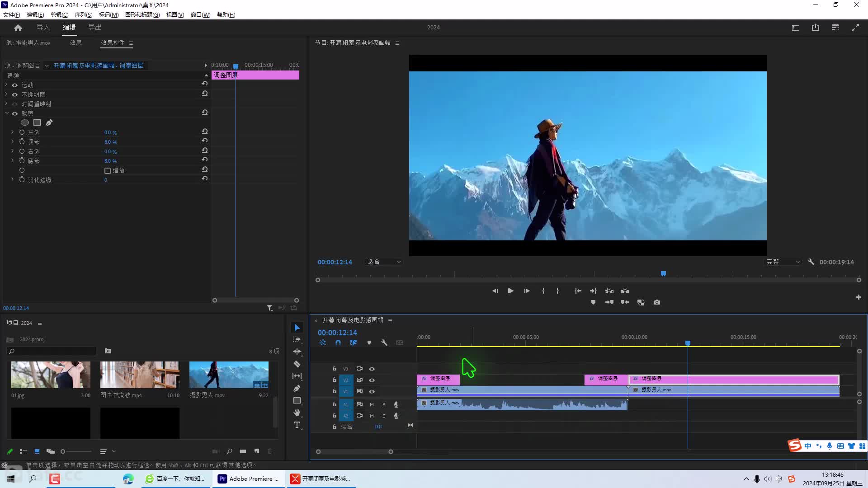Open the Markers menu
Image resolution: width=868 pixels, height=488 pixels.
pyautogui.click(x=108, y=15)
